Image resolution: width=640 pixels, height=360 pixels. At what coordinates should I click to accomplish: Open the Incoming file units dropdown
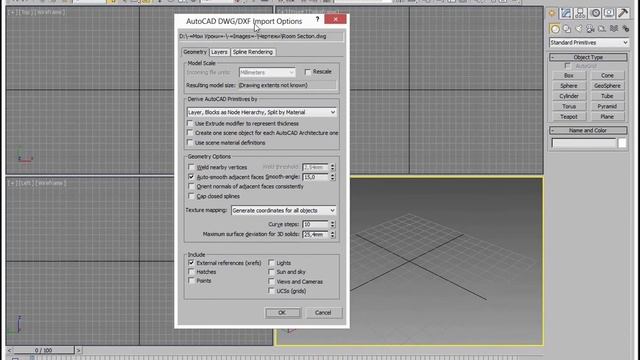click(x=267, y=72)
